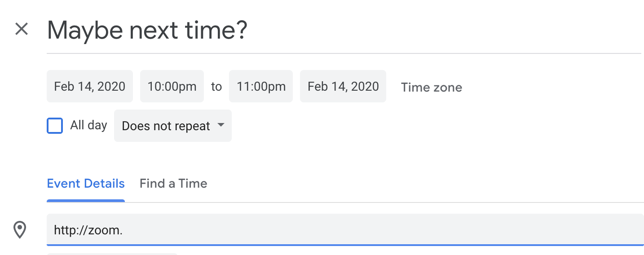Viewport: 644px width, 255px height.
Task: Click the caret arrow beside Does not repeat
Action: tap(221, 125)
